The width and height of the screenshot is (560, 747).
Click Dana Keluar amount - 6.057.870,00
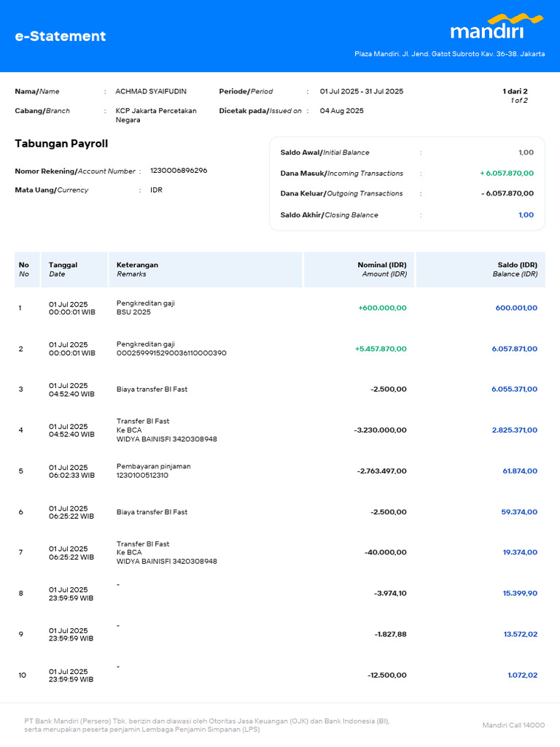pos(507,193)
